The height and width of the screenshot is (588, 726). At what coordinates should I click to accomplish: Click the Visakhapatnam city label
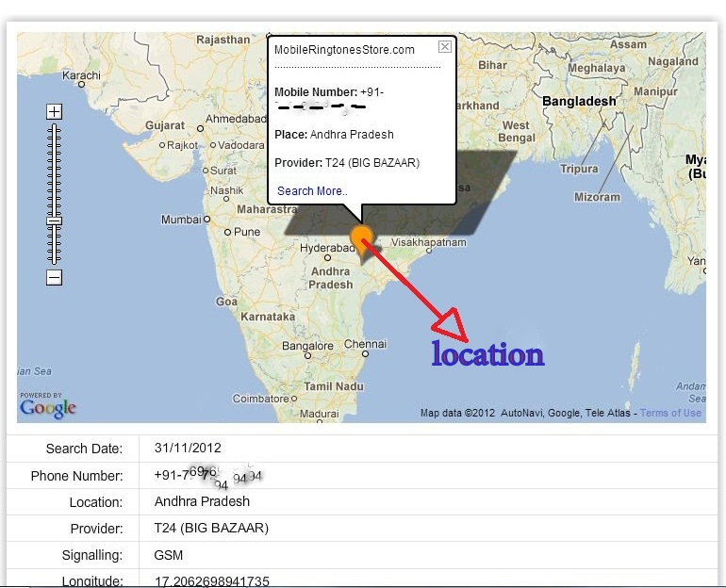(x=429, y=242)
